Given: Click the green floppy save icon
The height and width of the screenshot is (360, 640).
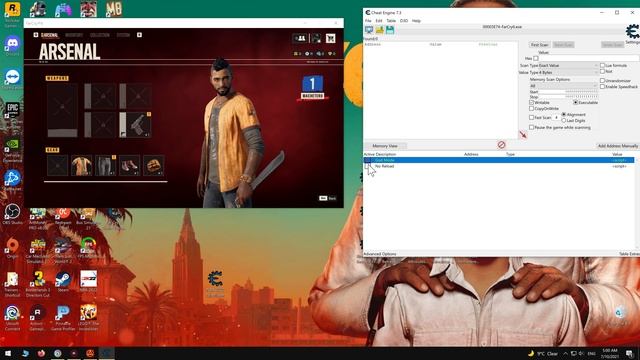Looking at the screenshot, I should click(390, 30).
